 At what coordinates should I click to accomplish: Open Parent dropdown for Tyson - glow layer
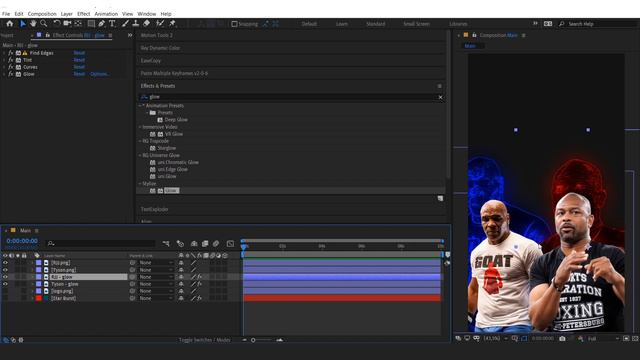pyautogui.click(x=156, y=284)
